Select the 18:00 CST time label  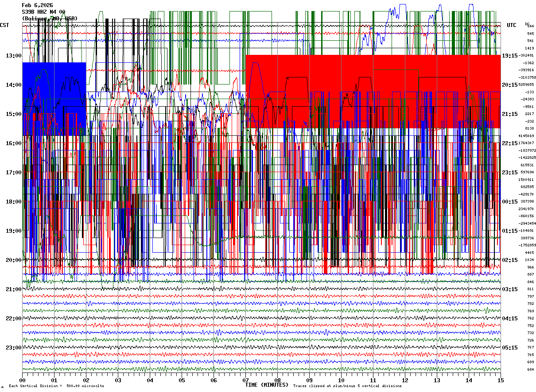pos(14,202)
